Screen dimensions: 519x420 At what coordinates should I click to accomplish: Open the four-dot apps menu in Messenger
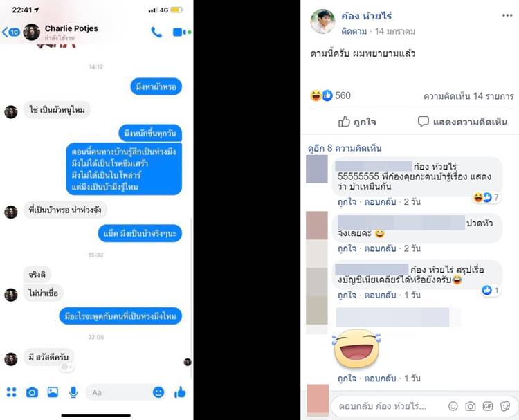(12, 392)
